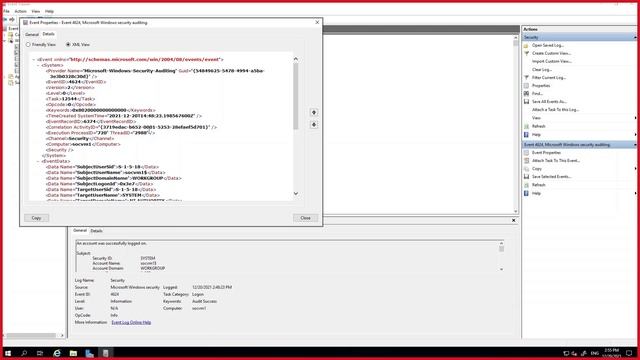Open Event Properties from Actions pane
The height and width of the screenshot is (360, 640).
(546, 153)
